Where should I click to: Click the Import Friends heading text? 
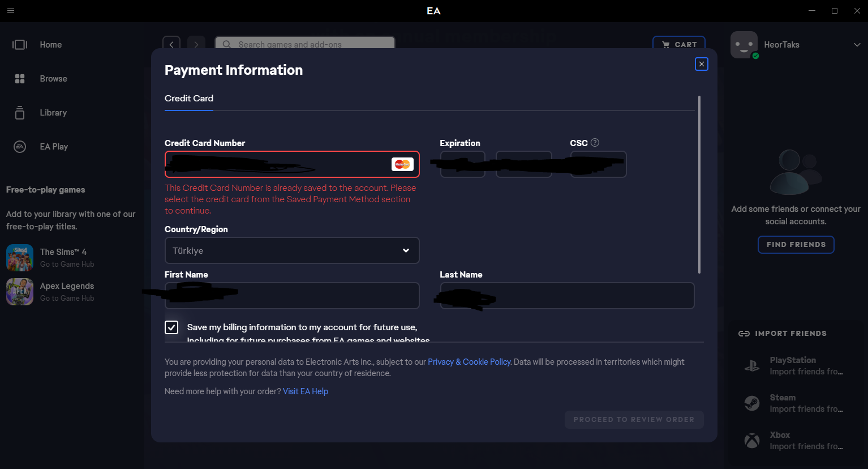click(x=791, y=334)
